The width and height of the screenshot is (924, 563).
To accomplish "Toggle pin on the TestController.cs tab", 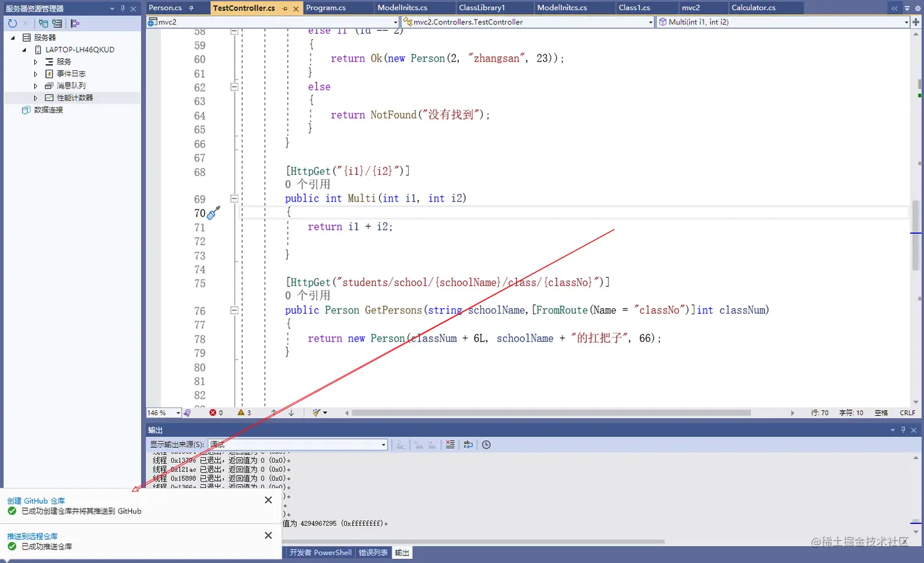I will 285,9.
